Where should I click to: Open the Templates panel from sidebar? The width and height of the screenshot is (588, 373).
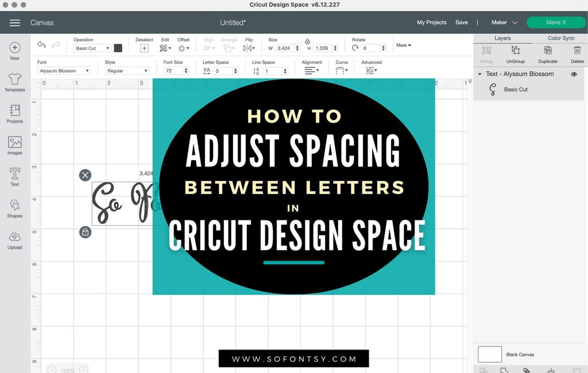point(15,82)
